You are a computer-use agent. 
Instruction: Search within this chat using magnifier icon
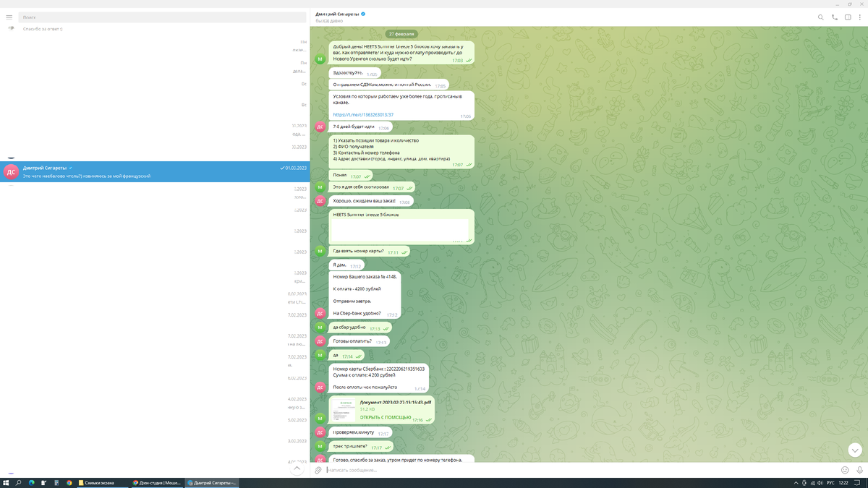pyautogui.click(x=820, y=17)
